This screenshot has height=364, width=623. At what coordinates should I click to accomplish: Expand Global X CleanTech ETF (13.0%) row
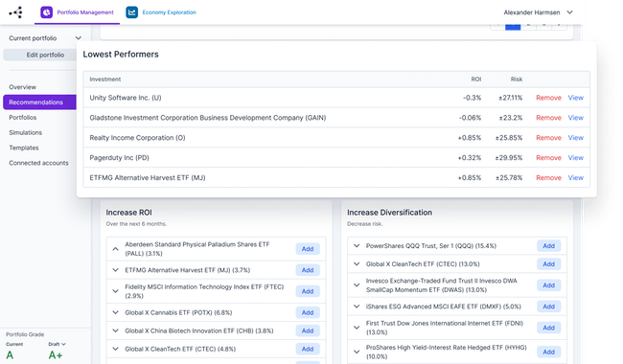[x=357, y=264]
